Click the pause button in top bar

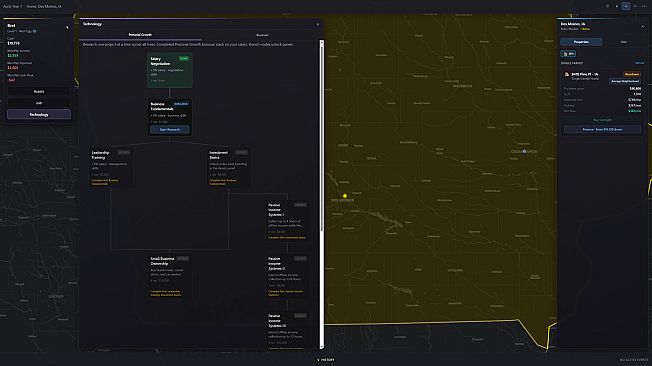[x=617, y=6]
